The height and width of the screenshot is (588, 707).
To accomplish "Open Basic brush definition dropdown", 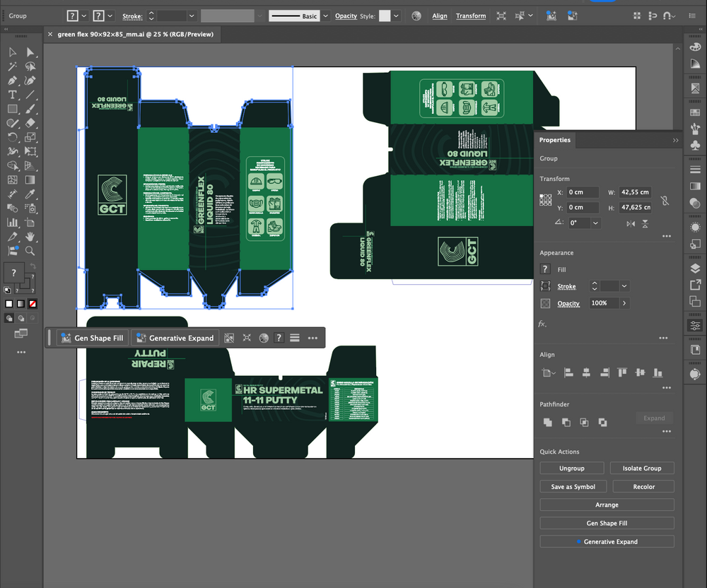I will pyautogui.click(x=325, y=16).
